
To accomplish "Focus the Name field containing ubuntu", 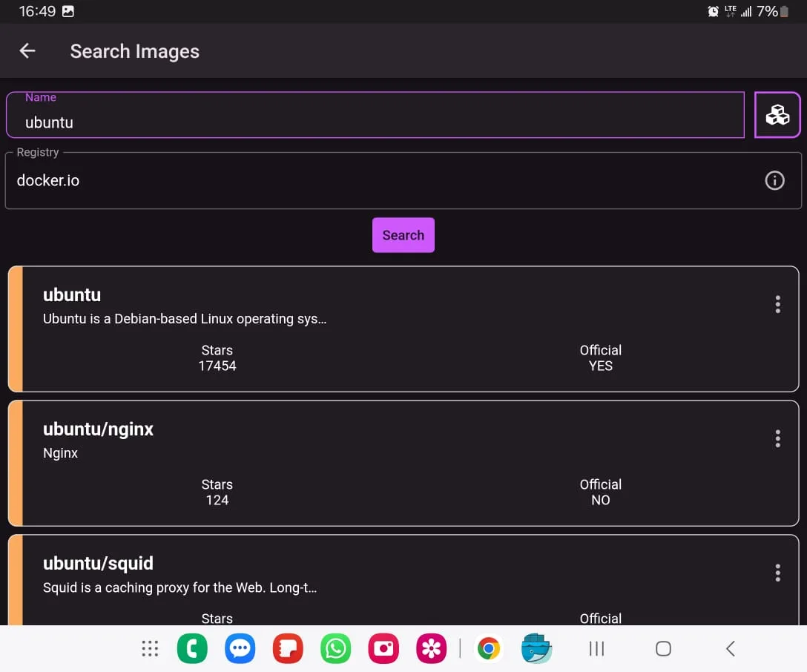I will [375, 115].
